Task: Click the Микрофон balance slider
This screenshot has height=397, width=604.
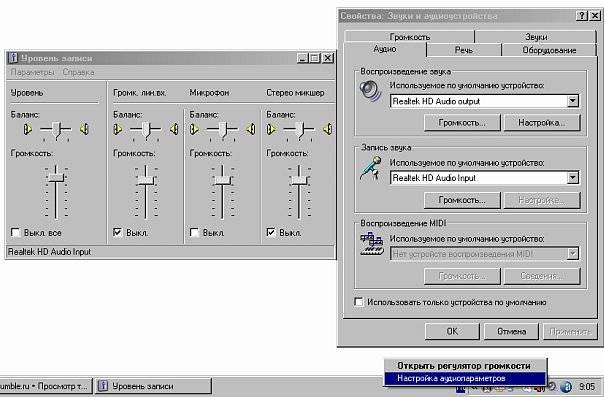Action: pos(223,131)
